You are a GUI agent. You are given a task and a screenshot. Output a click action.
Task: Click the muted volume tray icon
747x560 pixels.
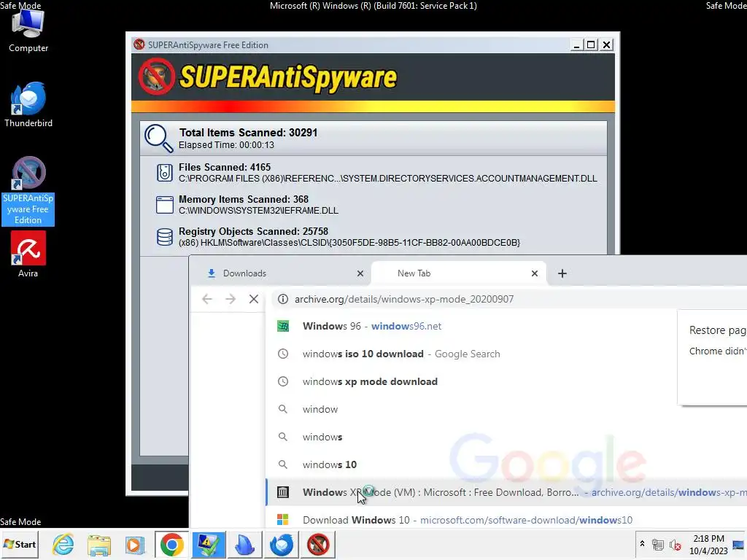(675, 544)
